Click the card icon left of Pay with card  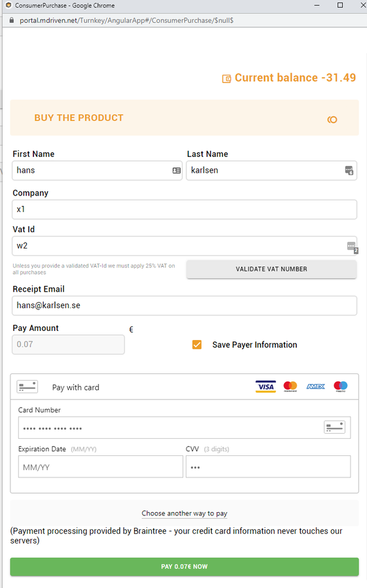27,387
